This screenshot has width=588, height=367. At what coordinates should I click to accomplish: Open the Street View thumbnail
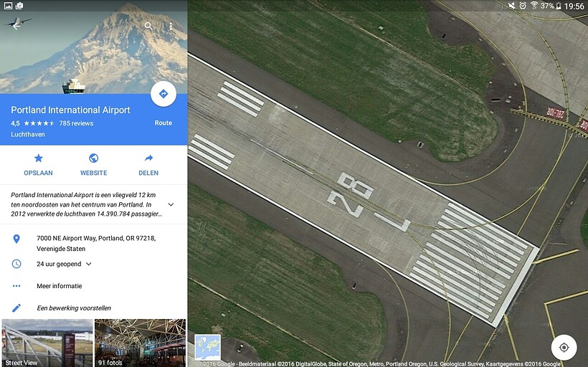[47, 343]
